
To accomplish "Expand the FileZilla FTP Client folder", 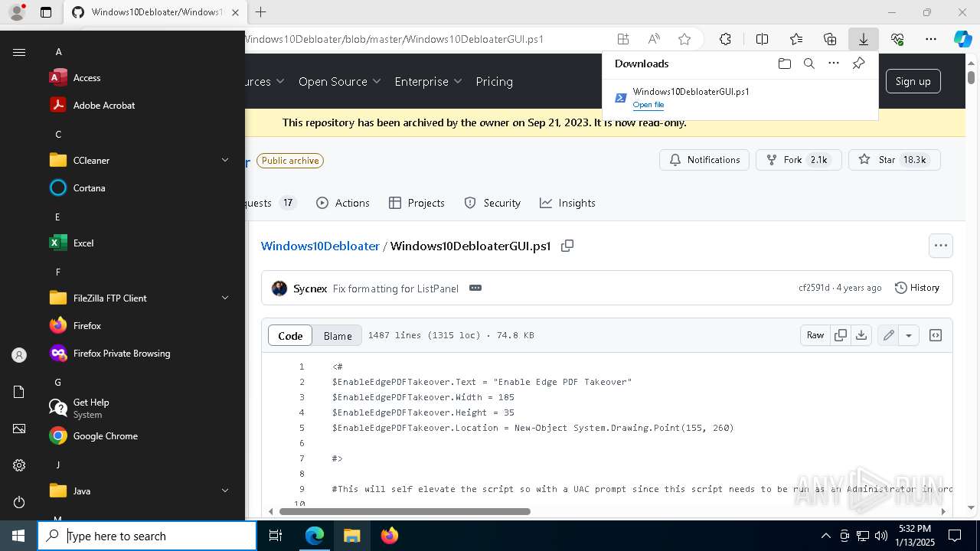I will tap(142, 298).
